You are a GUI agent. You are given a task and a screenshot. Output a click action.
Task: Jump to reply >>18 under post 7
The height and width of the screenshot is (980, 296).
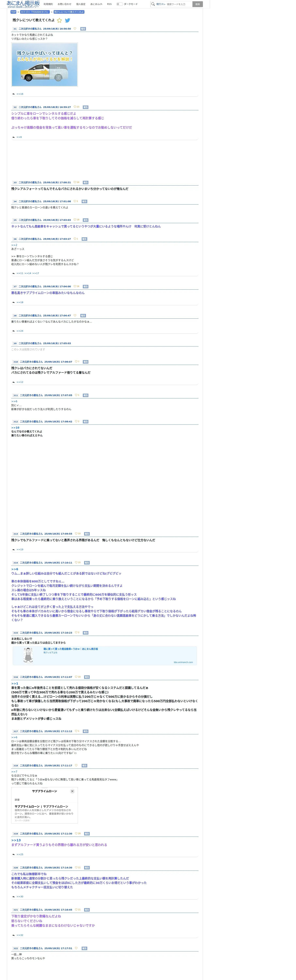click(x=20, y=302)
